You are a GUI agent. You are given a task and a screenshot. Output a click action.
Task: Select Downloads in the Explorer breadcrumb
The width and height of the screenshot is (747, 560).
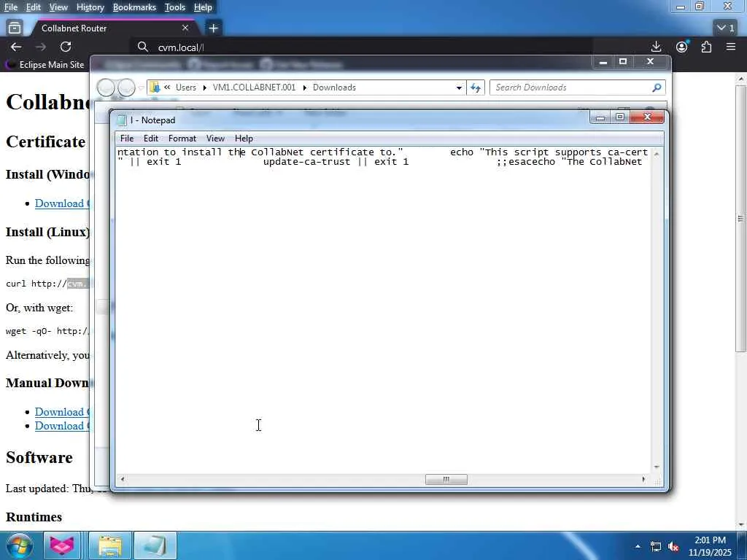tap(334, 87)
